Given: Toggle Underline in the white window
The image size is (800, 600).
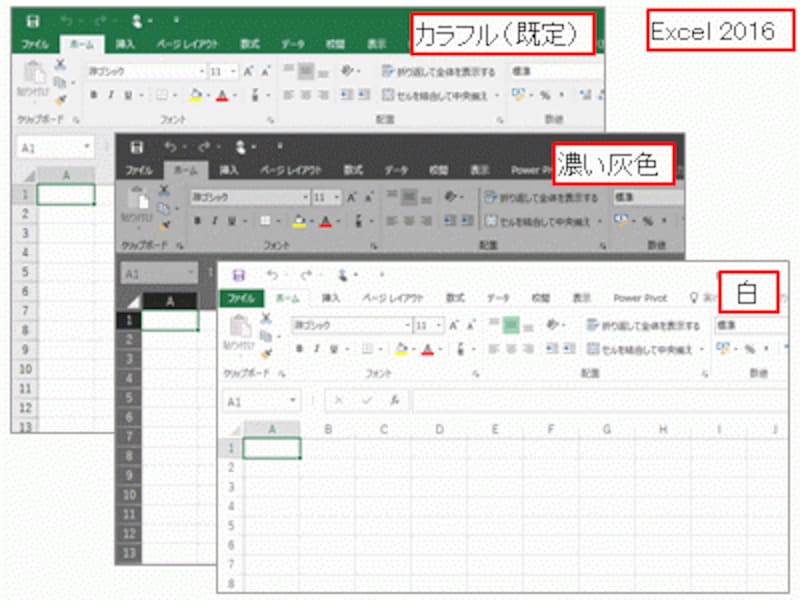Looking at the screenshot, I should (x=334, y=349).
